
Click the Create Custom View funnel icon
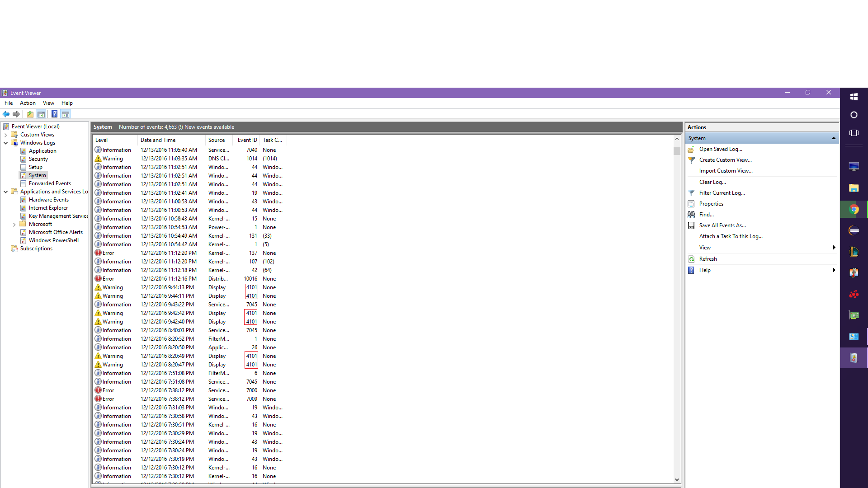point(691,160)
